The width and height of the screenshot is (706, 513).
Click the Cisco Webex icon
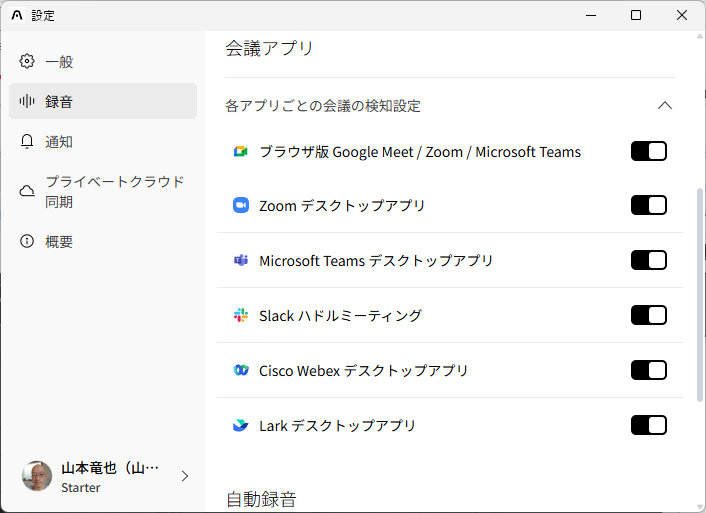(240, 371)
